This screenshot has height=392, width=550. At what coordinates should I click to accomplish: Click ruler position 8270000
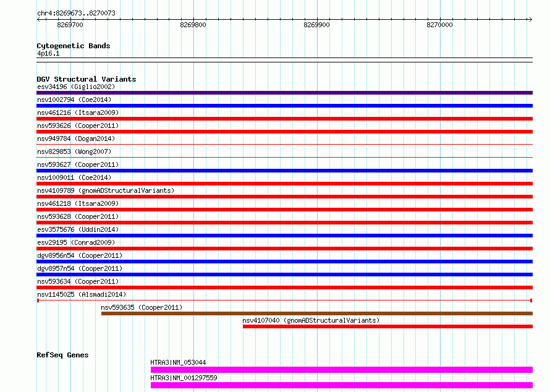click(439, 25)
